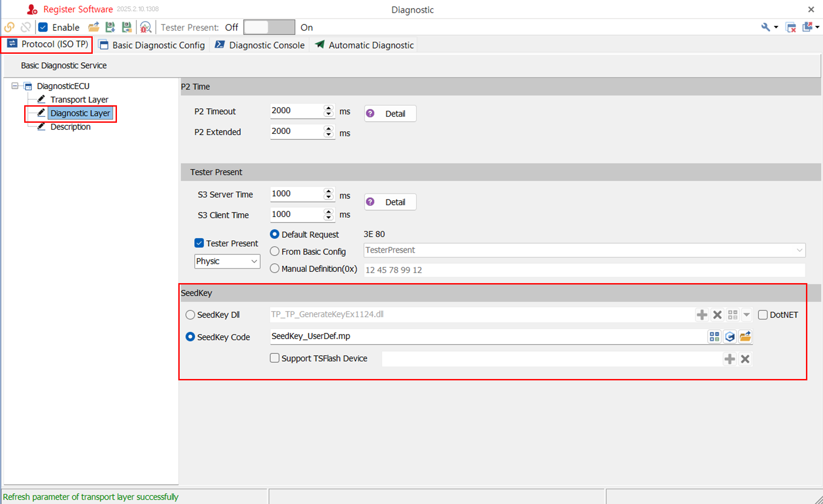Viewport: 823px width, 504px height.
Task: Click the plus icon in TSFlash Device row
Action: [x=730, y=359]
